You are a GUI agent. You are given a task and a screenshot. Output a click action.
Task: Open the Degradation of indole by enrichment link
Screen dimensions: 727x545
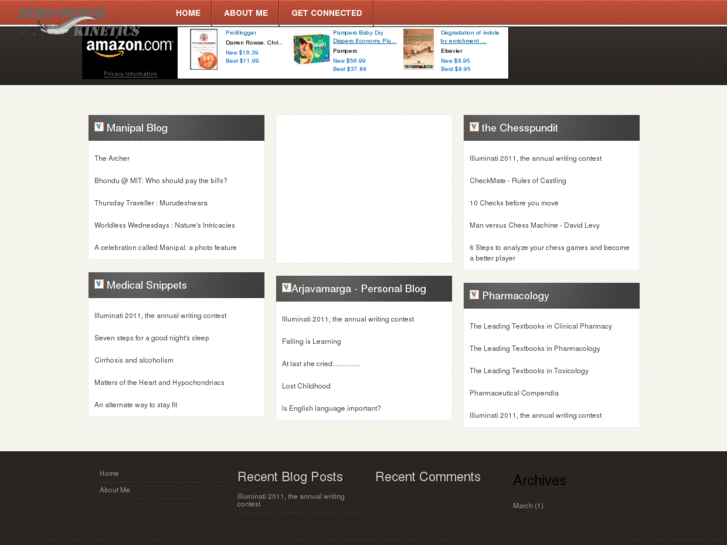470,37
